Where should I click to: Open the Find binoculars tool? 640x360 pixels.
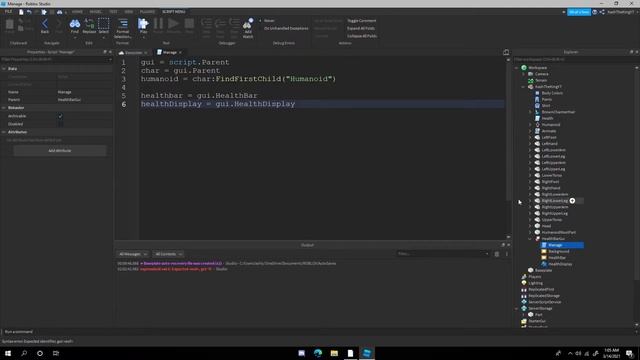click(x=75, y=24)
